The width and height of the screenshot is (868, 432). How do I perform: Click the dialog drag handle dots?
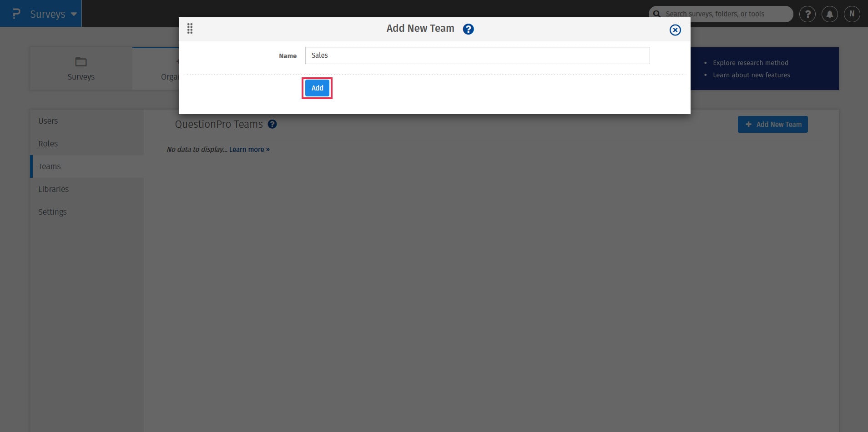pyautogui.click(x=190, y=29)
